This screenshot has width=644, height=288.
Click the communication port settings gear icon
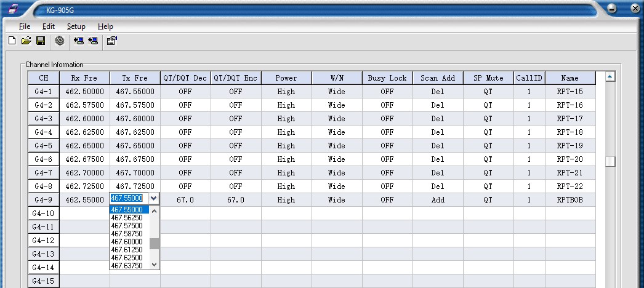pos(60,40)
